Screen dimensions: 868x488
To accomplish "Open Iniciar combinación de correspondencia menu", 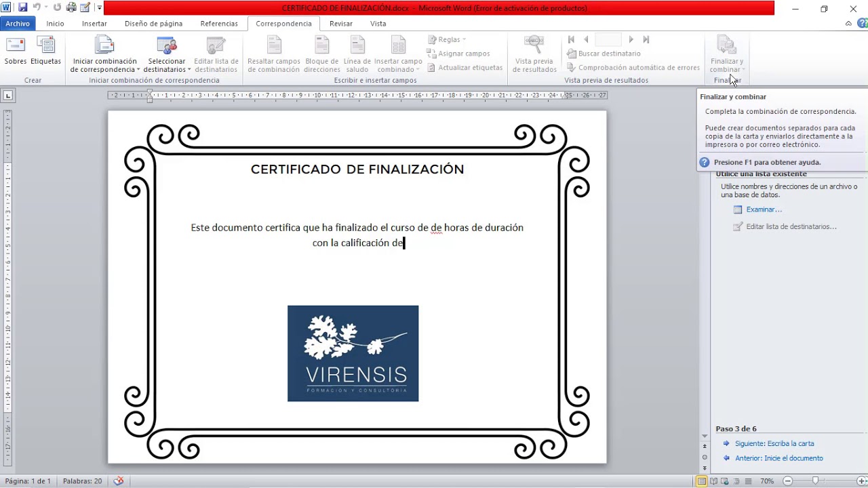I will 105,54.
